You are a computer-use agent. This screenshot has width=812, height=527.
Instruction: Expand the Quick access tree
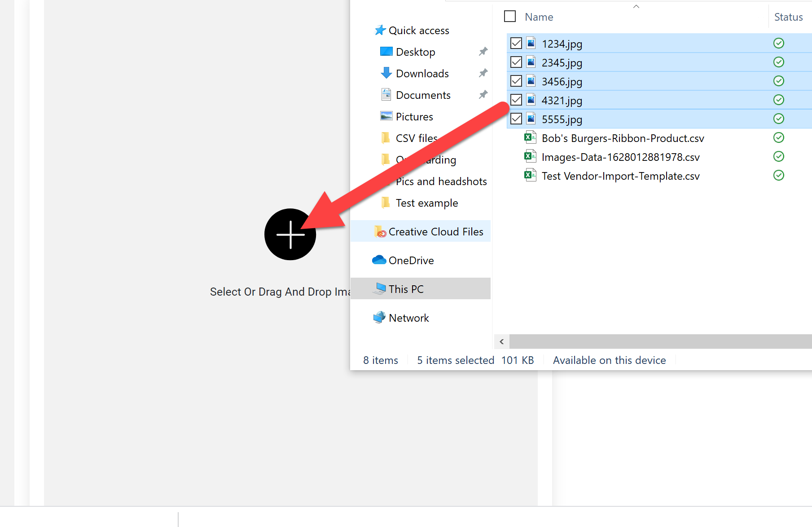418,31
